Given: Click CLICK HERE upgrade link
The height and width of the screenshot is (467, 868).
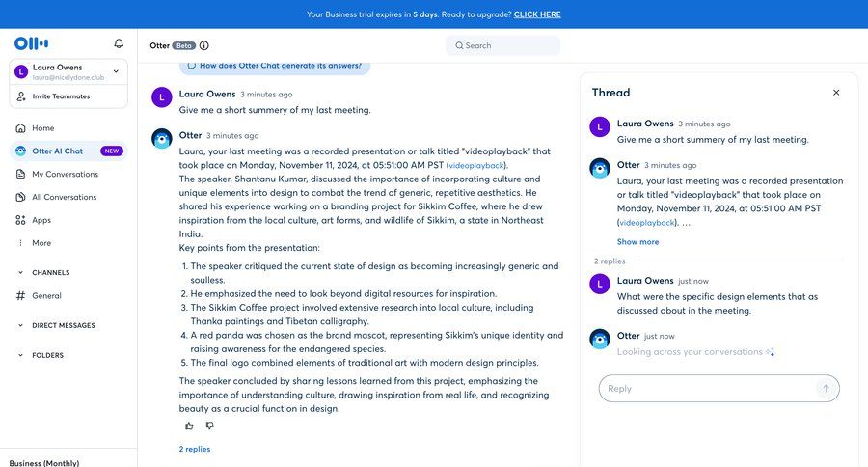Looking at the screenshot, I should tap(537, 14).
